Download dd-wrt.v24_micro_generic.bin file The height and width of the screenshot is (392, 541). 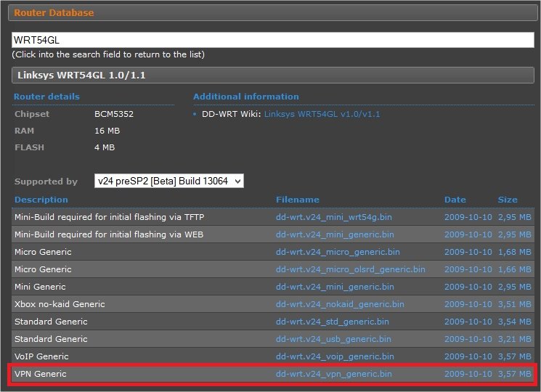pos(338,252)
